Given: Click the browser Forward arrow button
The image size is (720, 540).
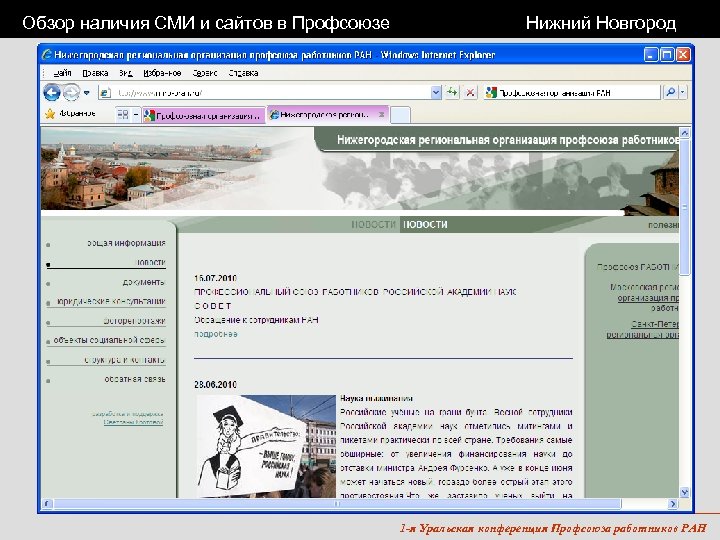Looking at the screenshot, I should [71, 93].
